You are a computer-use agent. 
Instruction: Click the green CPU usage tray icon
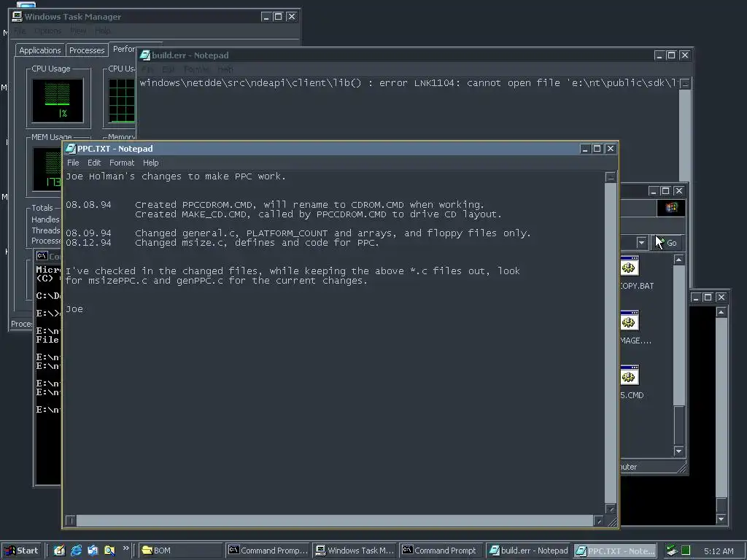pyautogui.click(x=686, y=551)
